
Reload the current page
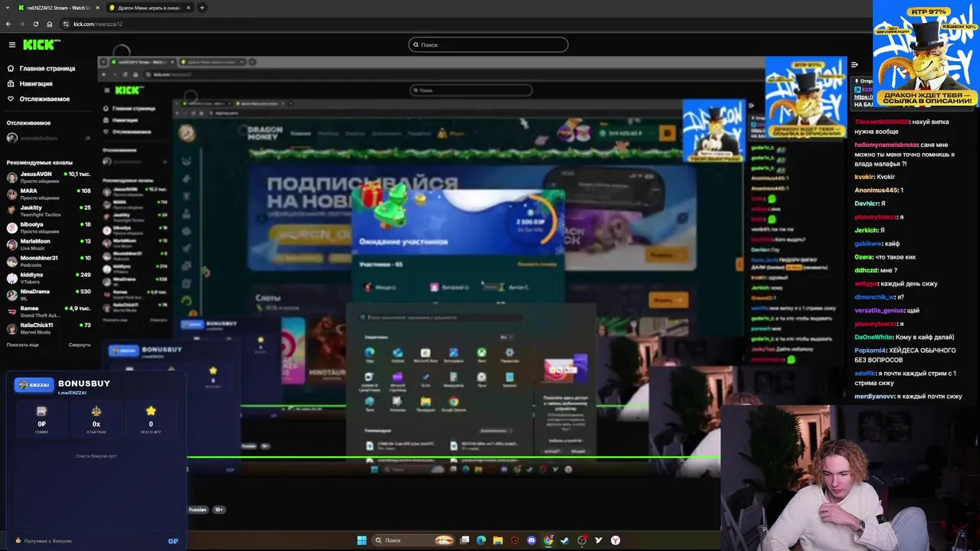[x=35, y=24]
